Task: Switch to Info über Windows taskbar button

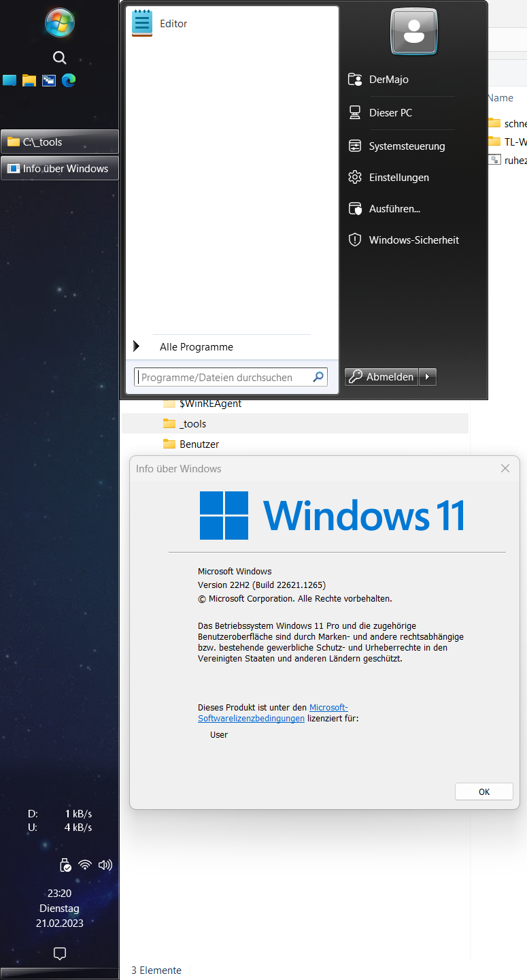Action: [x=60, y=168]
